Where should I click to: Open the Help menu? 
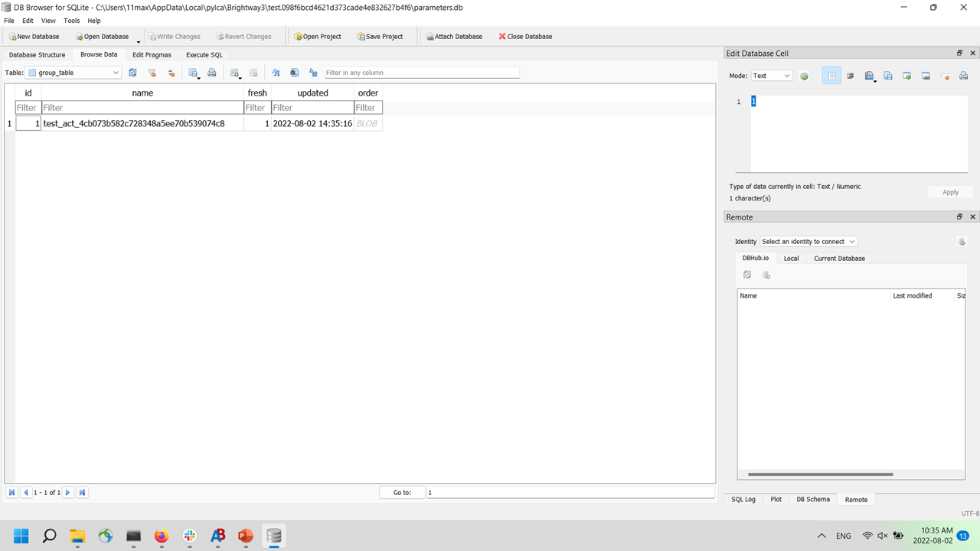[94, 21]
